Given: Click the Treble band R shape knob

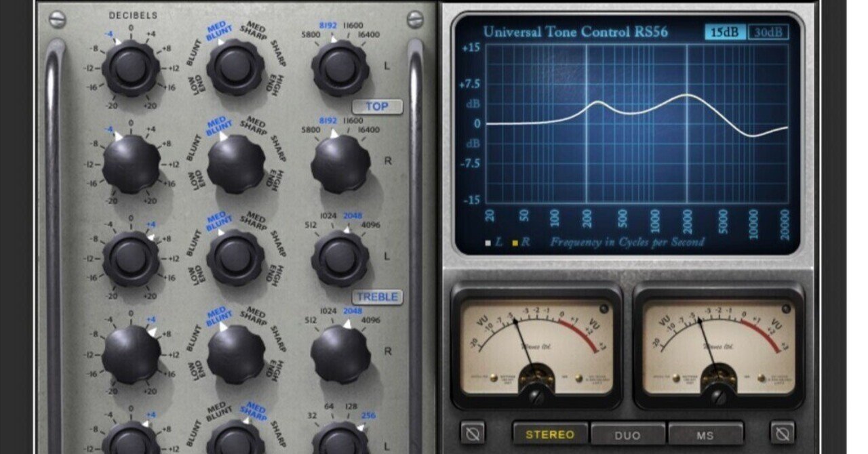Looking at the screenshot, I should [x=235, y=354].
